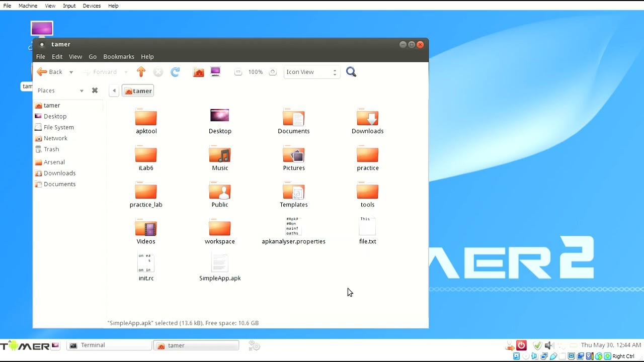Open the Home folder toolbar icon
Screen dimensions: 644x362
click(x=199, y=72)
